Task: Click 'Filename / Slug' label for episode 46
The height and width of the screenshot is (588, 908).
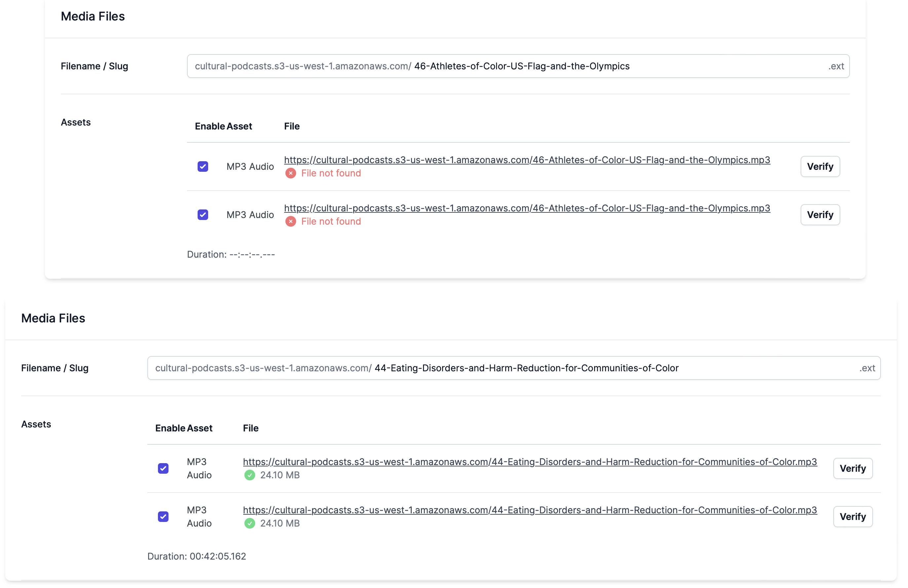Action: 94,66
